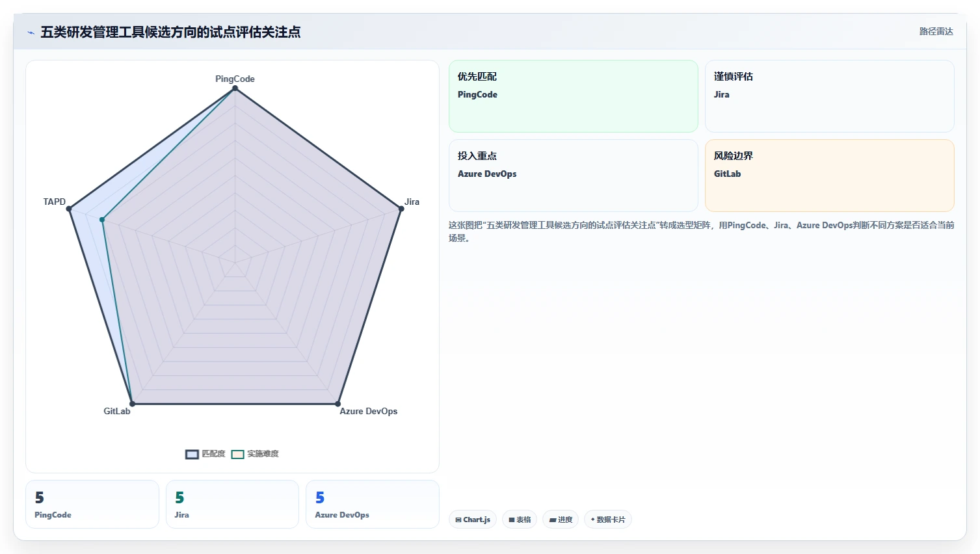Click the Azure DevOps axis label on radar
The image size is (980, 554).
368,411
